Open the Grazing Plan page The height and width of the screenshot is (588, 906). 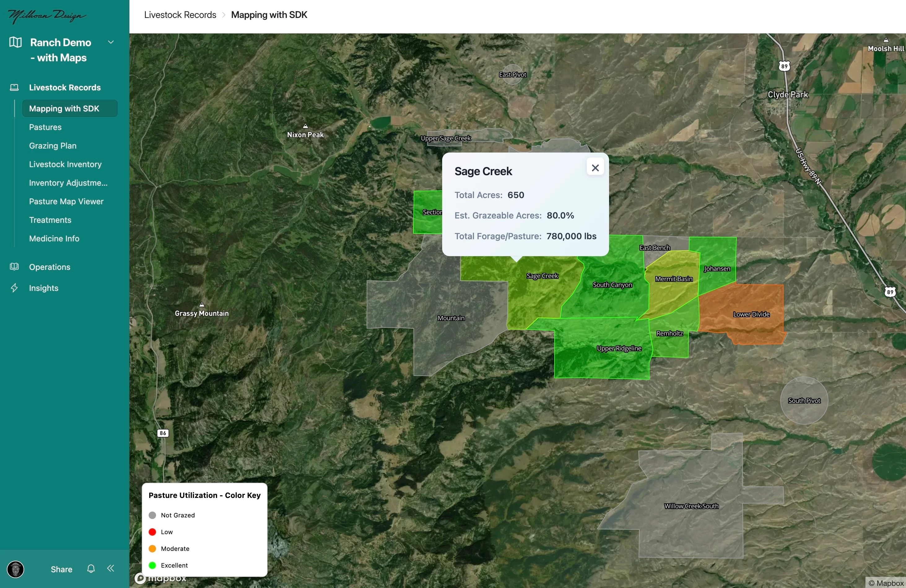click(x=53, y=146)
